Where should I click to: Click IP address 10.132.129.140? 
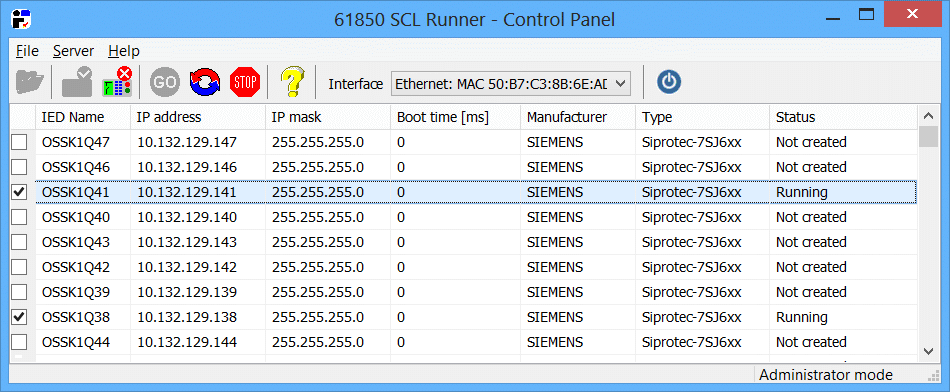[x=187, y=217]
